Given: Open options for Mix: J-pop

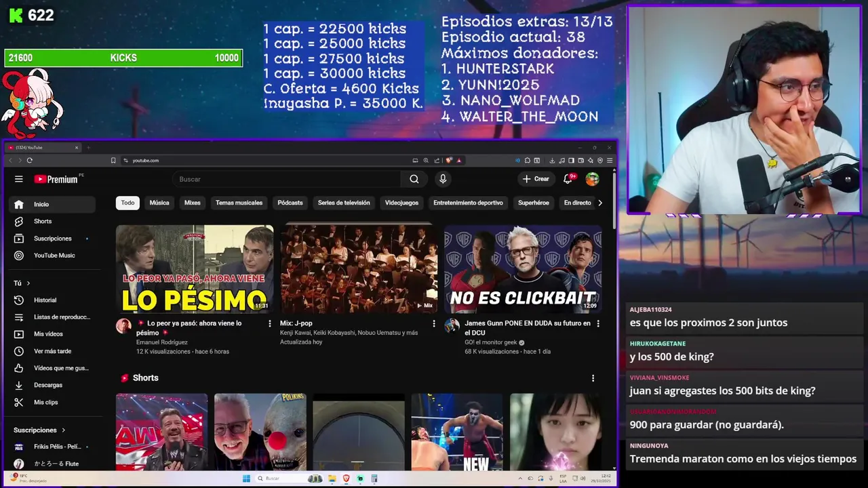Looking at the screenshot, I should pos(434,324).
